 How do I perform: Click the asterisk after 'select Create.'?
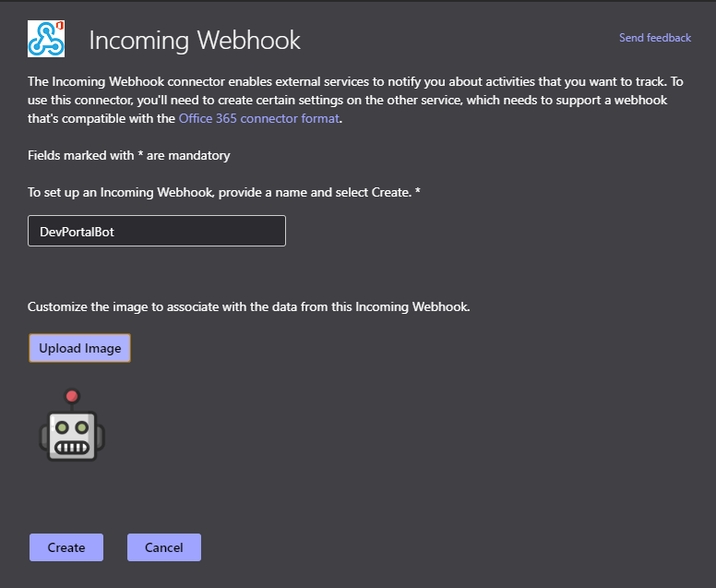[x=417, y=191]
